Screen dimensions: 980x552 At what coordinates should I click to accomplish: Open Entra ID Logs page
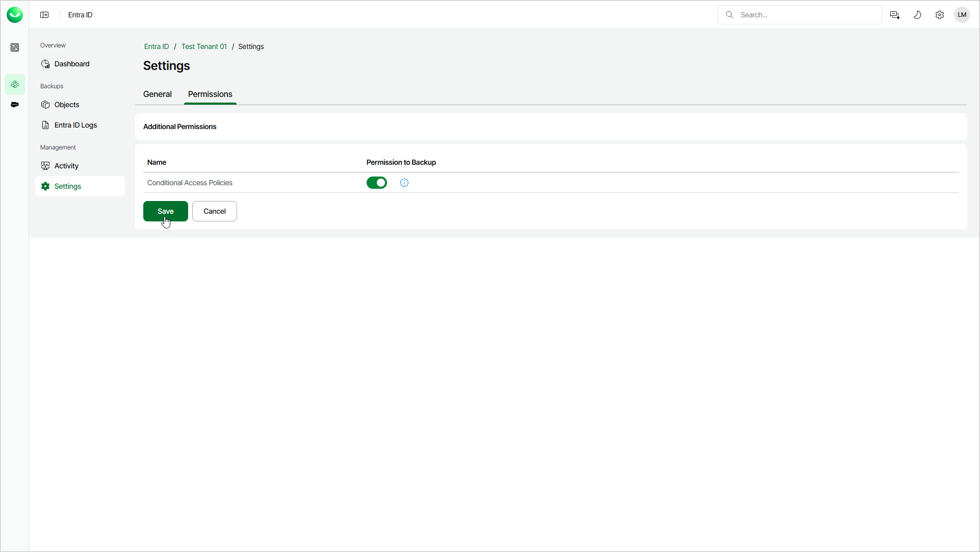point(75,125)
